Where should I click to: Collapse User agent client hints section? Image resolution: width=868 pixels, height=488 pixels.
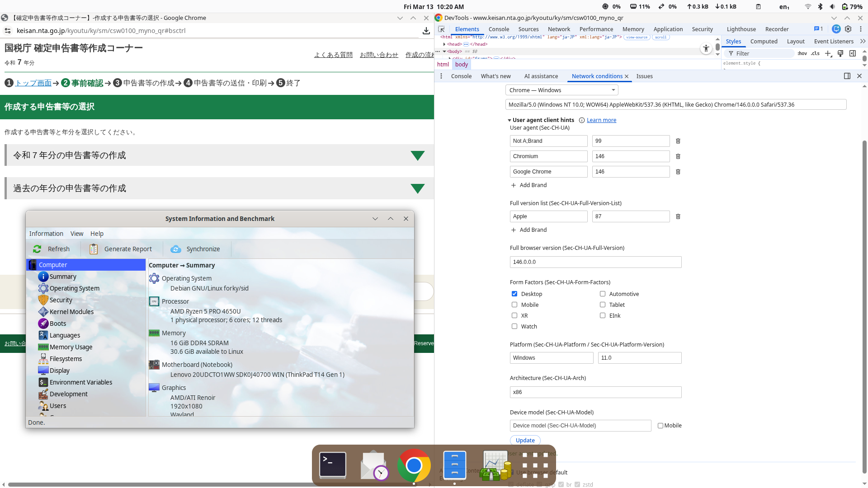click(509, 120)
